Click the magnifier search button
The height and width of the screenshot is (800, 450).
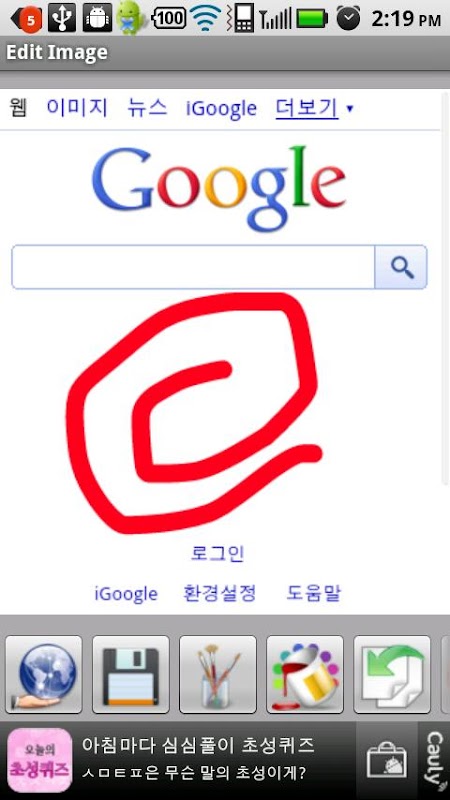point(401,267)
